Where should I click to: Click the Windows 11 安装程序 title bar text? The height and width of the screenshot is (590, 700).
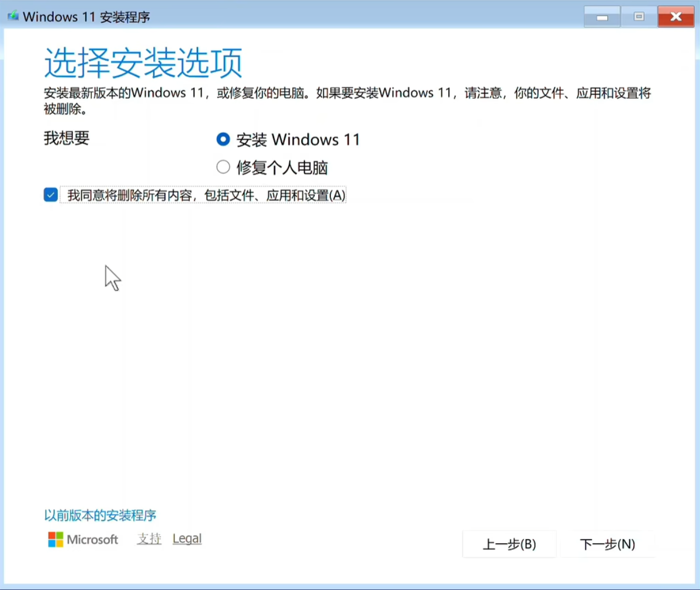[x=86, y=17]
